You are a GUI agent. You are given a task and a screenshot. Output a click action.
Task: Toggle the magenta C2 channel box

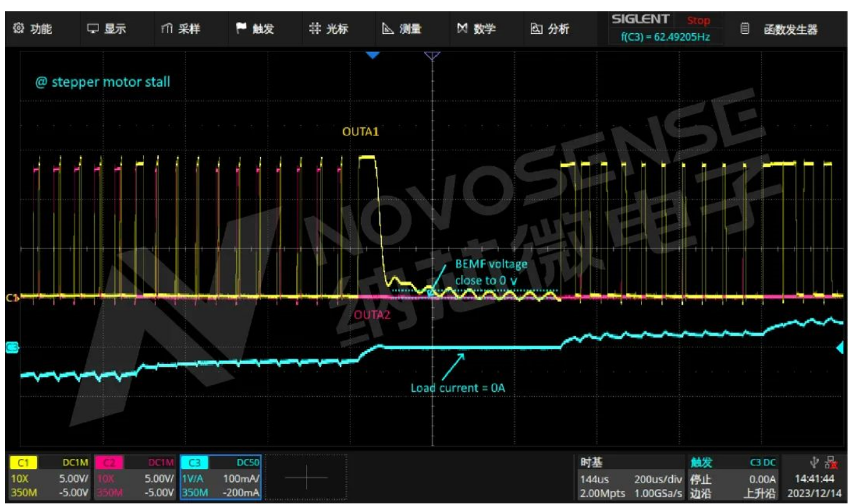click(x=134, y=478)
